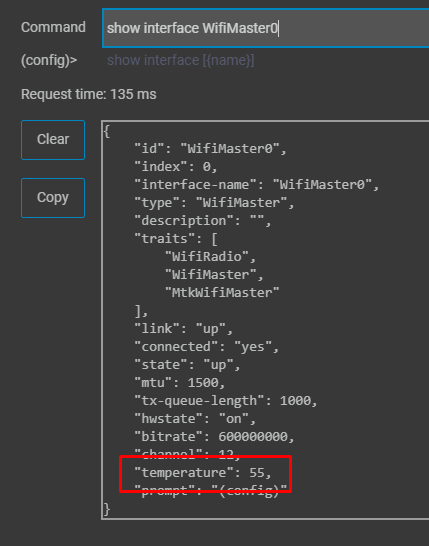Click the "MtkWifiMaster" trait entry
The height and width of the screenshot is (546, 429).
pyautogui.click(x=222, y=292)
